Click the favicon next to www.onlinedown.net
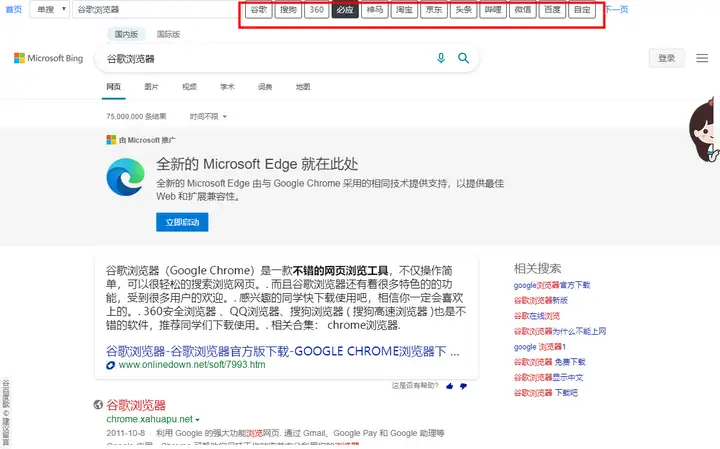720x449 pixels. [111, 365]
